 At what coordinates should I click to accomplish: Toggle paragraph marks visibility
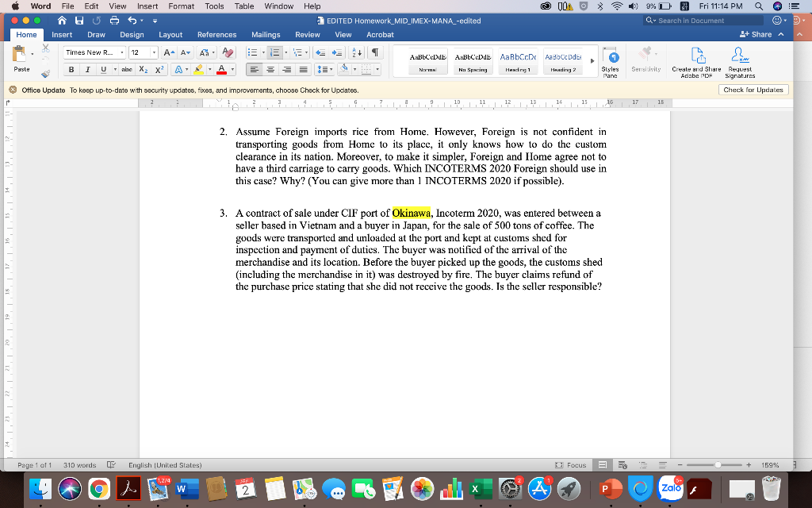[375, 51]
